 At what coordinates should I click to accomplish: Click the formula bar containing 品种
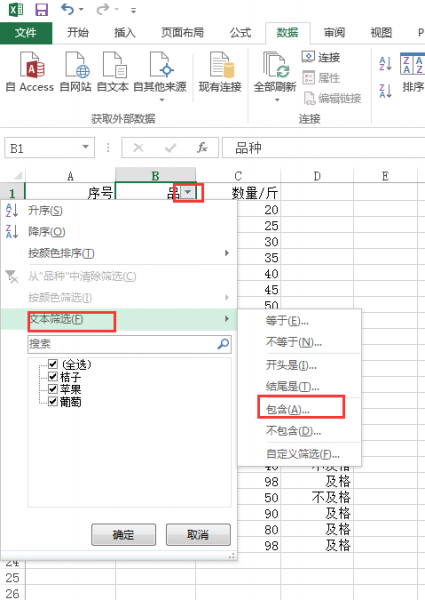pyautogui.click(x=323, y=148)
